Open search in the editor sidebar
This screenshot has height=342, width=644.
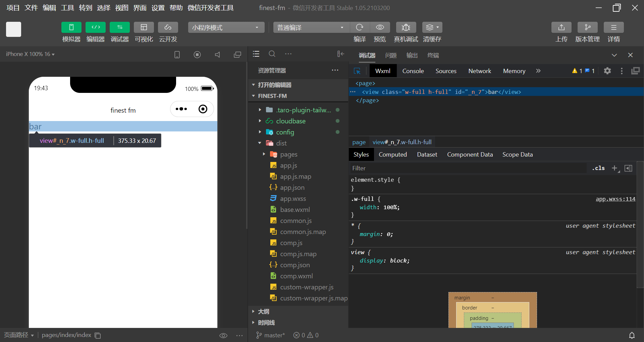272,54
